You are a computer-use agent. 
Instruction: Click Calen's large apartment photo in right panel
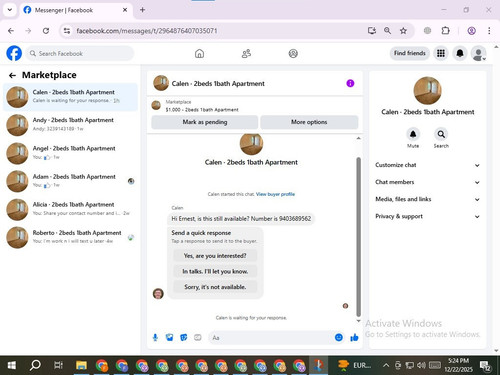click(x=427, y=91)
